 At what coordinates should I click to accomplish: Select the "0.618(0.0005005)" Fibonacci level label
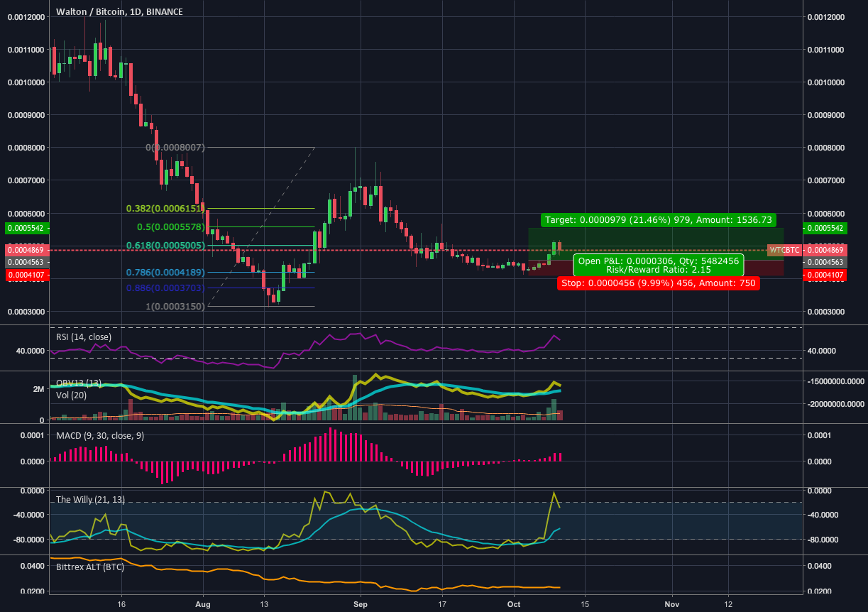click(x=165, y=245)
